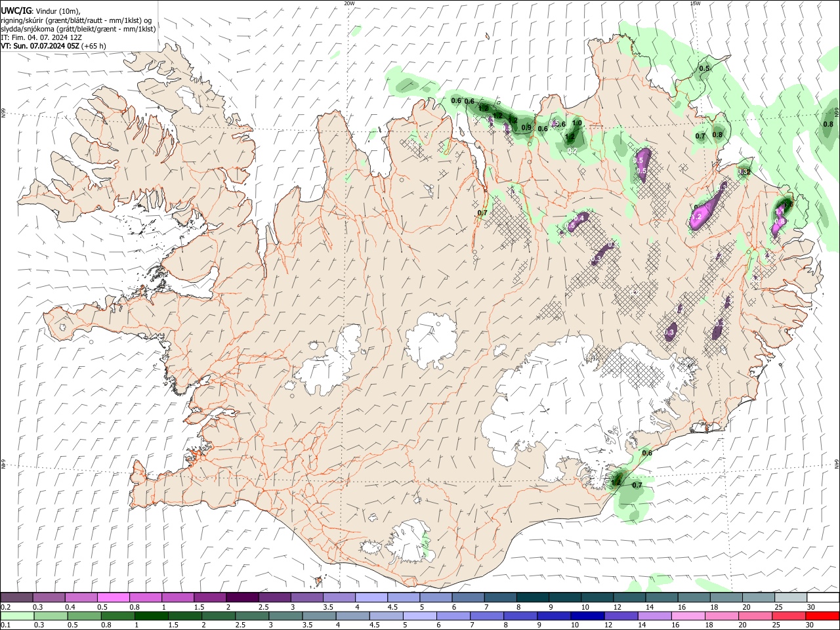Pick the snow legend swatch starting at 1.5
840x630 pixels.
pyautogui.click(x=211, y=598)
